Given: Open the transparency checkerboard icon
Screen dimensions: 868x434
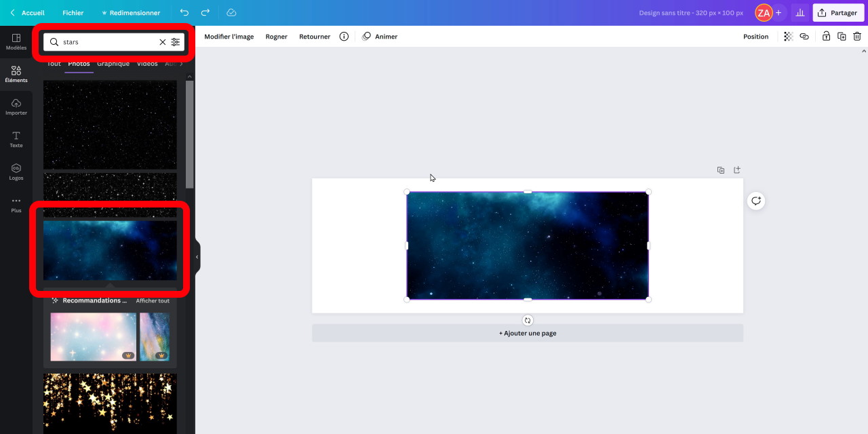Looking at the screenshot, I should tap(788, 37).
